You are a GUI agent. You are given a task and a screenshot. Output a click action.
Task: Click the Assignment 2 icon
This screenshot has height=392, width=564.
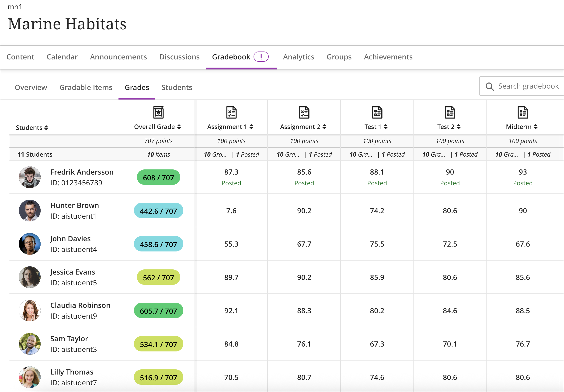tap(304, 112)
